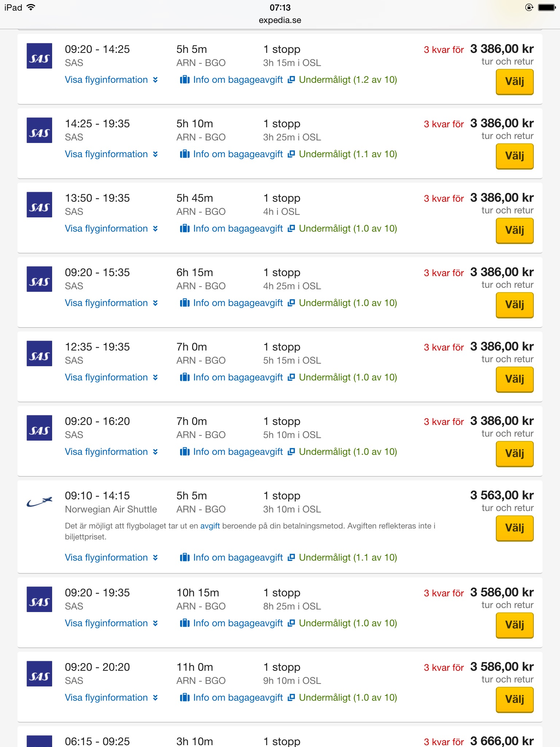Open the avgift link in Norwegian notice
Viewport: 560px width, 747px height.
coord(210,526)
